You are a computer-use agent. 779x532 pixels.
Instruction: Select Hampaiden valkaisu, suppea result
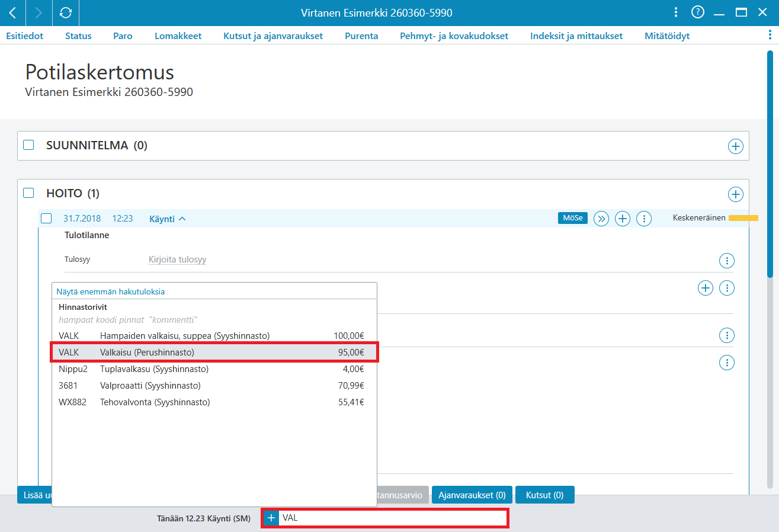coord(214,336)
